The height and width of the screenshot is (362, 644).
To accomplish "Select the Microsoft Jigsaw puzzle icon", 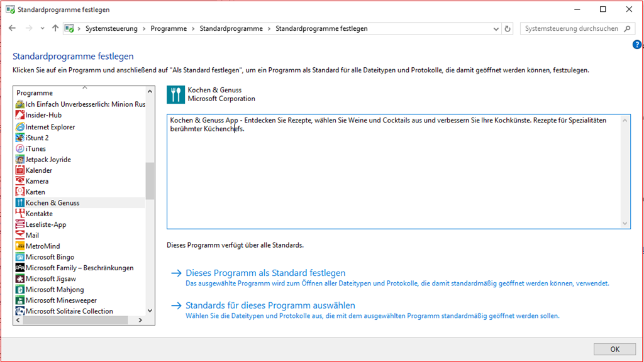I will [19, 278].
